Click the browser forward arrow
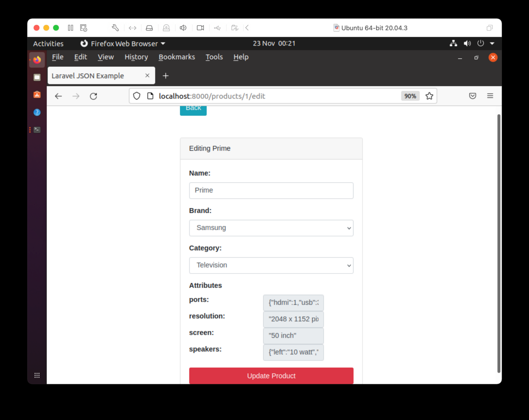 [x=76, y=96]
